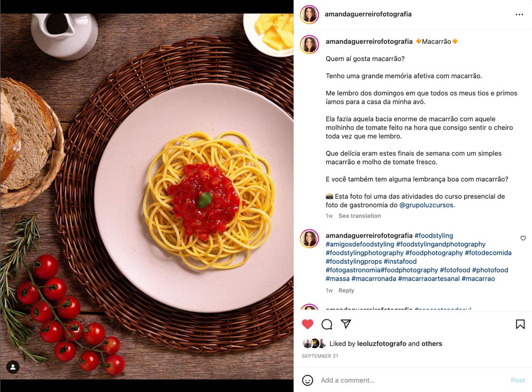Show tagged people icon on photo
The height and width of the screenshot is (392, 532).
coord(13,367)
